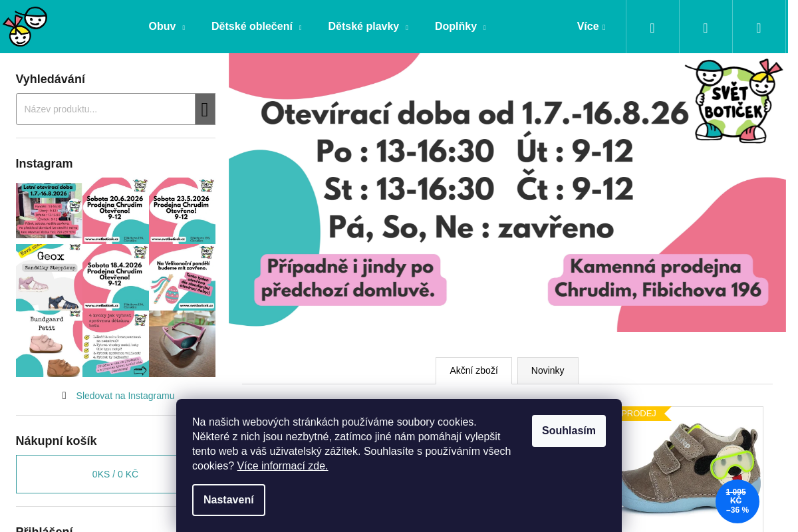Select the −36 % discount badge
Viewport: 798px width, 532px height.
[737, 501]
